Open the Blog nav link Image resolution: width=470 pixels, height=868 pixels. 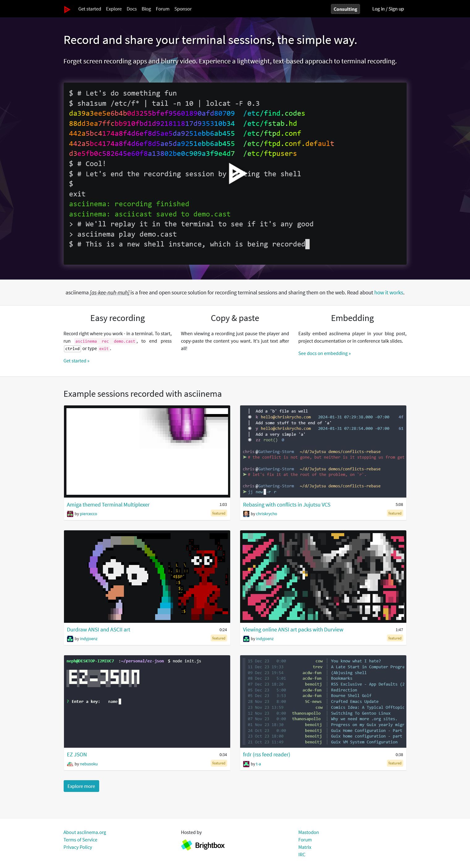(146, 9)
